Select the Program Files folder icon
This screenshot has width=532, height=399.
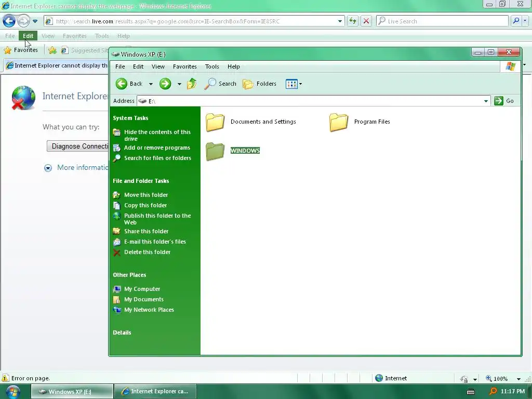click(x=339, y=122)
